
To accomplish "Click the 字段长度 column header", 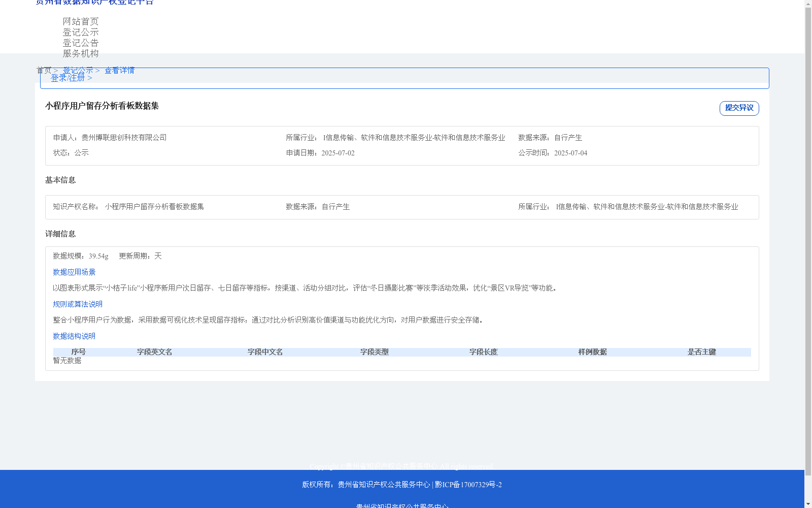I will (x=484, y=352).
